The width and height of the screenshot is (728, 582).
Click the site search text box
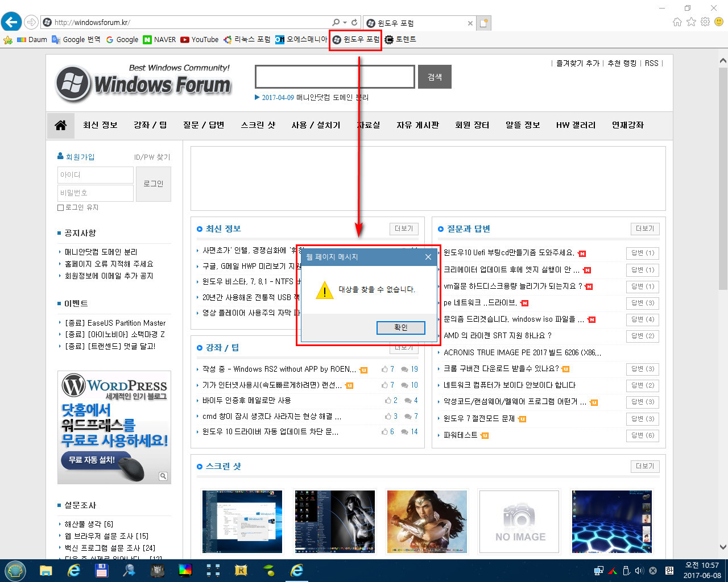335,77
